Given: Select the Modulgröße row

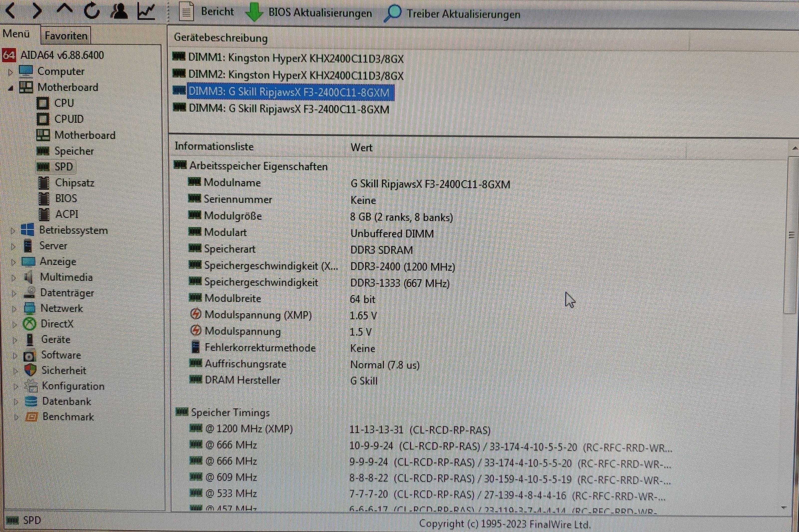Looking at the screenshot, I should pos(320,216).
